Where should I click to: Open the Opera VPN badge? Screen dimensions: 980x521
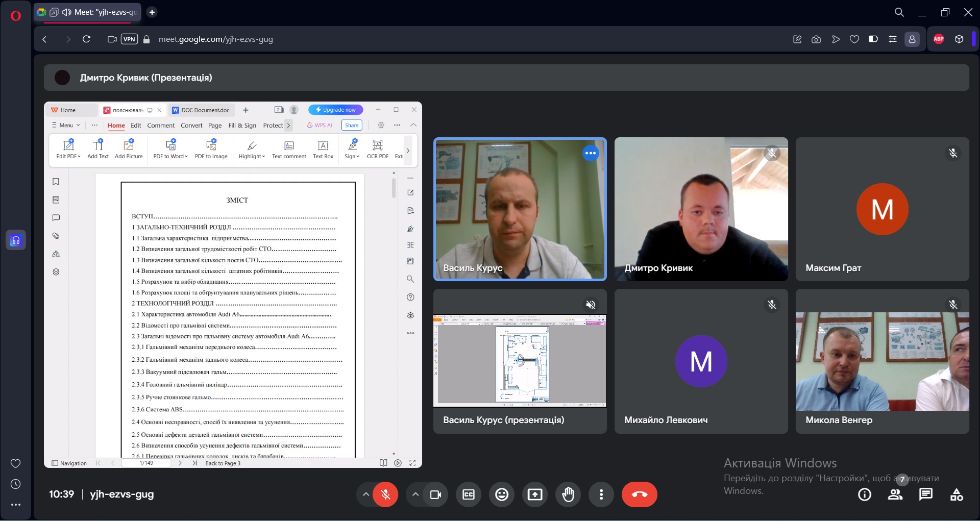pyautogui.click(x=129, y=39)
